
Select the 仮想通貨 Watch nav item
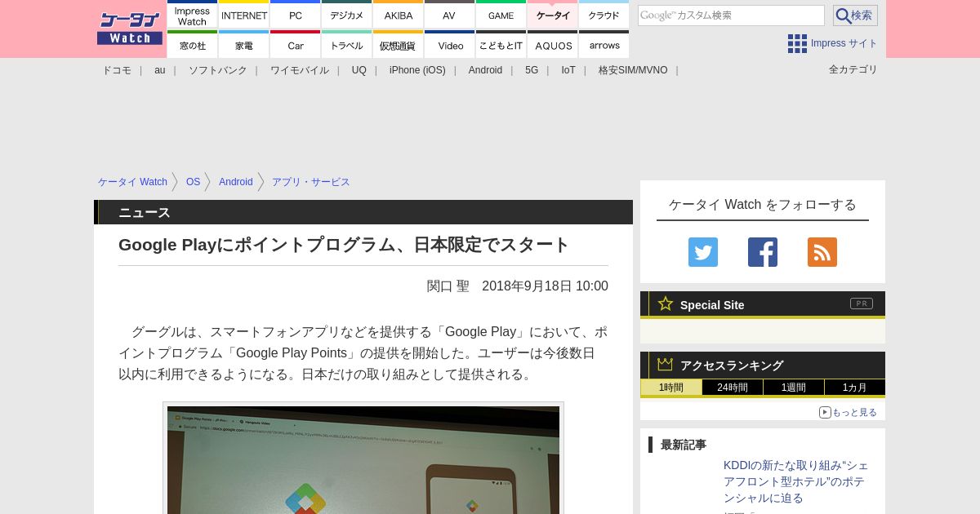[399, 44]
